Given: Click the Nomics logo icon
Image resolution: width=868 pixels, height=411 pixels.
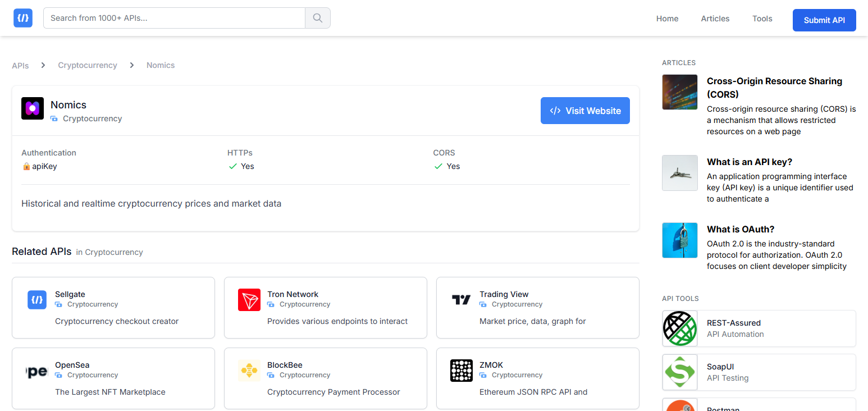Looking at the screenshot, I should [33, 108].
